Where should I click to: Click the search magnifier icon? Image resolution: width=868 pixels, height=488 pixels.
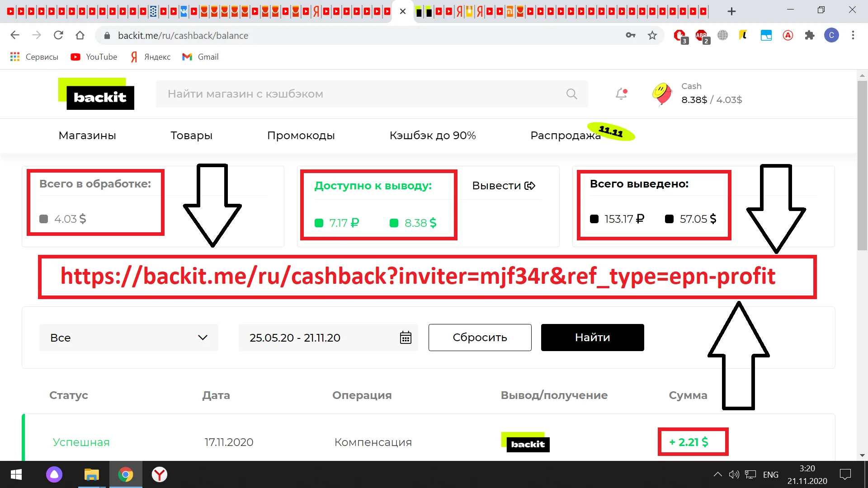pos(571,94)
